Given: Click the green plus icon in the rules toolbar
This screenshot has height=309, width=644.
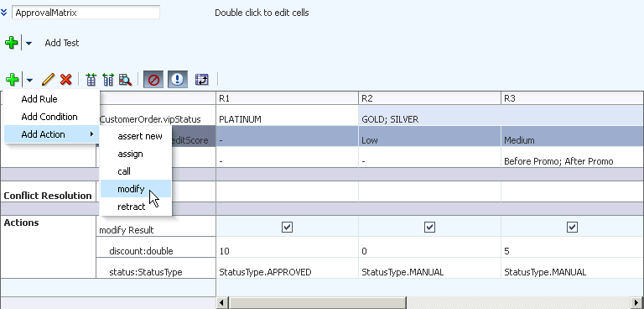Looking at the screenshot, I should [x=12, y=79].
